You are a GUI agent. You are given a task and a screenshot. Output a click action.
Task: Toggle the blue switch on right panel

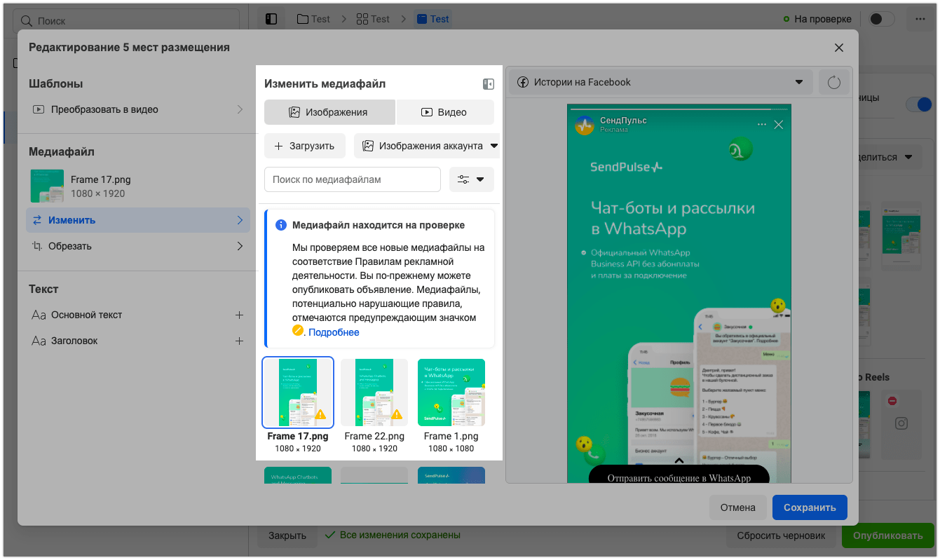919,104
